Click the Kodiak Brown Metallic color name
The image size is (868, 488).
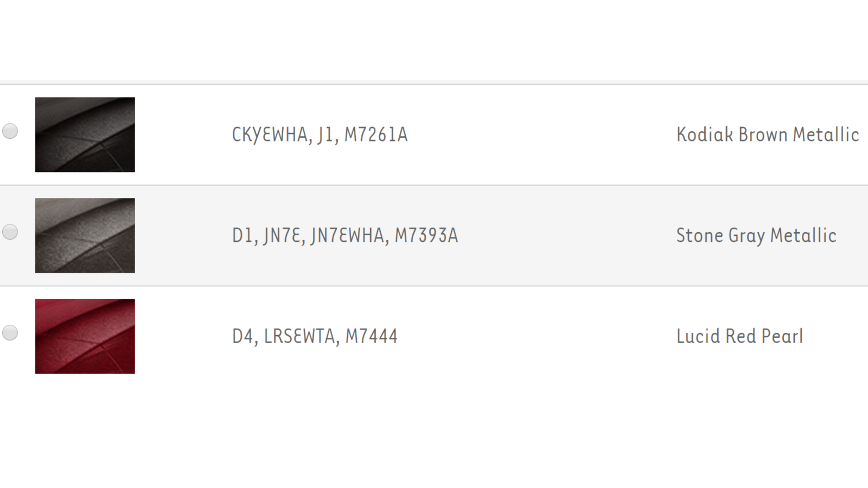tap(767, 134)
